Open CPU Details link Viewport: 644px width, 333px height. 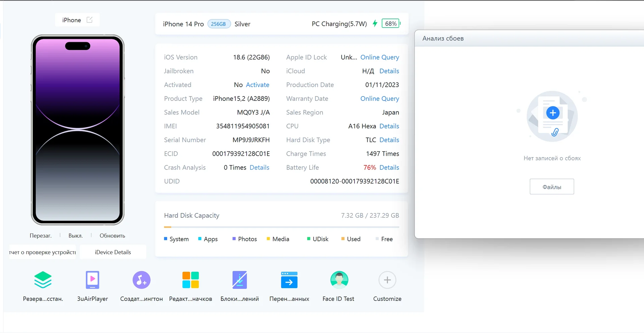[389, 126]
